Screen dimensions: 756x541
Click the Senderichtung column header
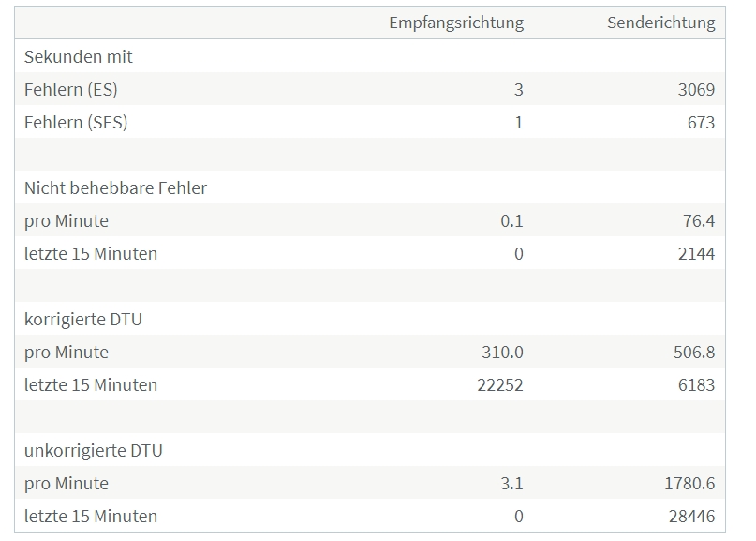(661, 23)
